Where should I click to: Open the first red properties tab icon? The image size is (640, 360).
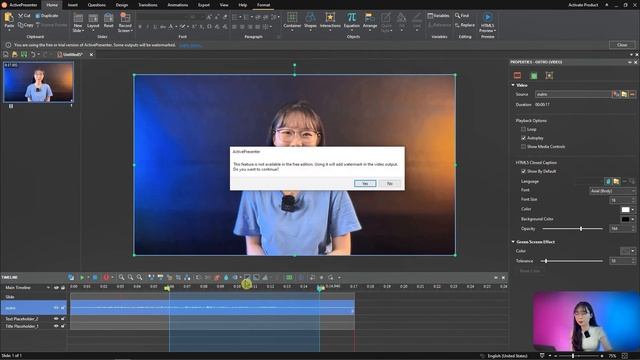pyautogui.click(x=518, y=76)
